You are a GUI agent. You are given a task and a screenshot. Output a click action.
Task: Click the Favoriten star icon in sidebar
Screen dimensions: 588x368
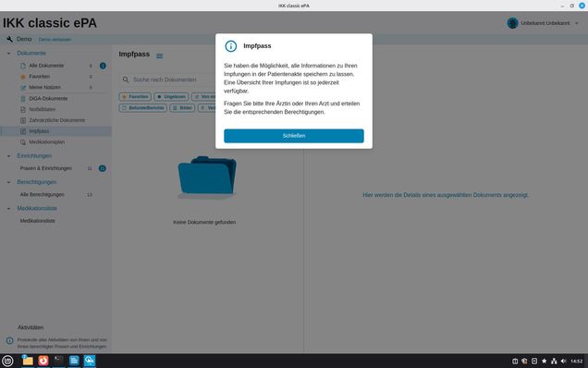click(x=23, y=77)
